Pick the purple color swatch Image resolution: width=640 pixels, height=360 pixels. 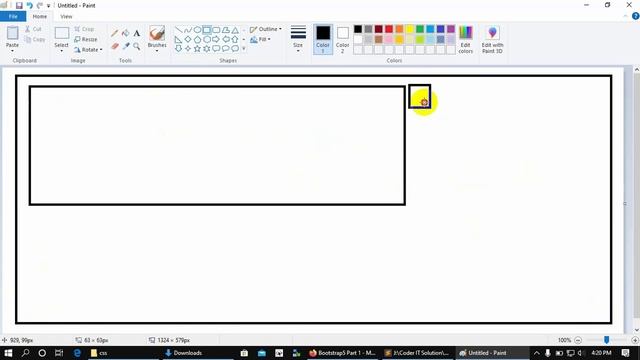[x=451, y=29]
